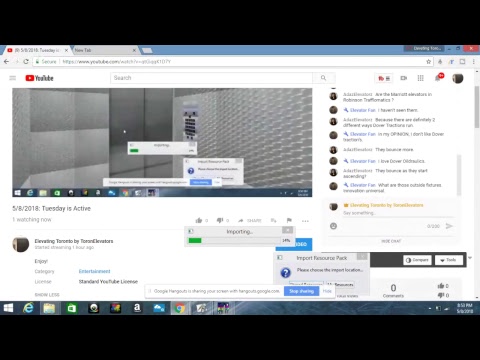Launch Internet Explorer from the taskbar
Viewport: 480px width, 360px height.
(x=28, y=308)
